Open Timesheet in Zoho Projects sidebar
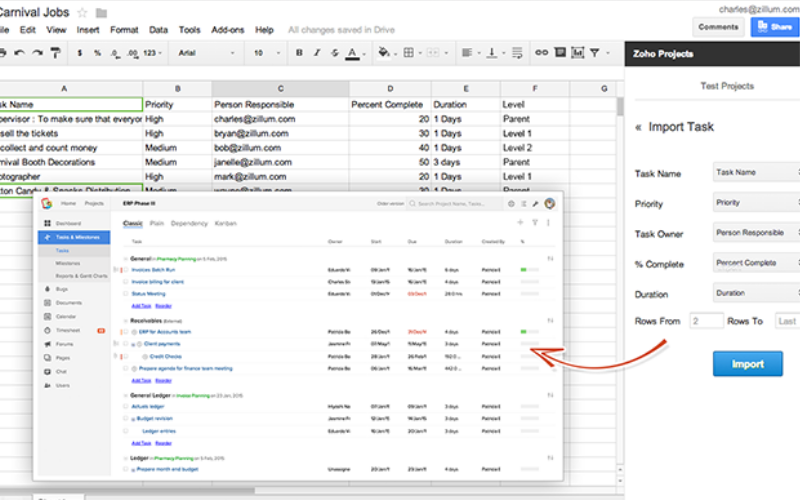Viewport: 800px width, 500px height. coord(68,331)
